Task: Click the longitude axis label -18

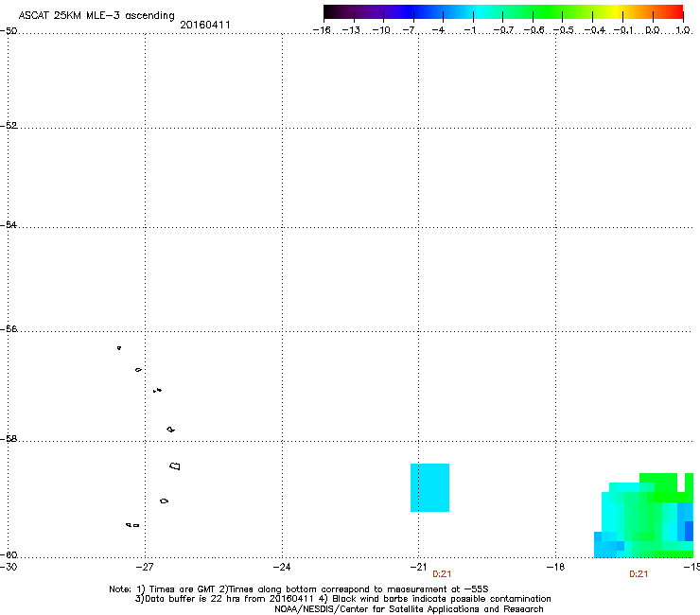Action: (555, 567)
